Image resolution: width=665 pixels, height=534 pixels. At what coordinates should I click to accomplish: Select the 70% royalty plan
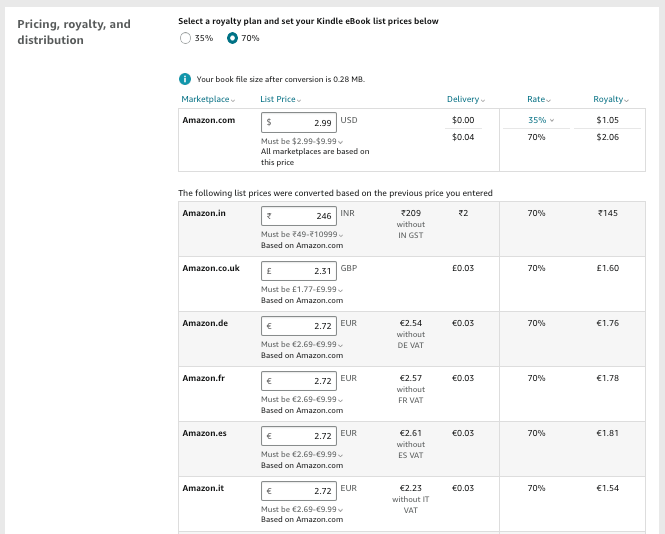point(233,38)
